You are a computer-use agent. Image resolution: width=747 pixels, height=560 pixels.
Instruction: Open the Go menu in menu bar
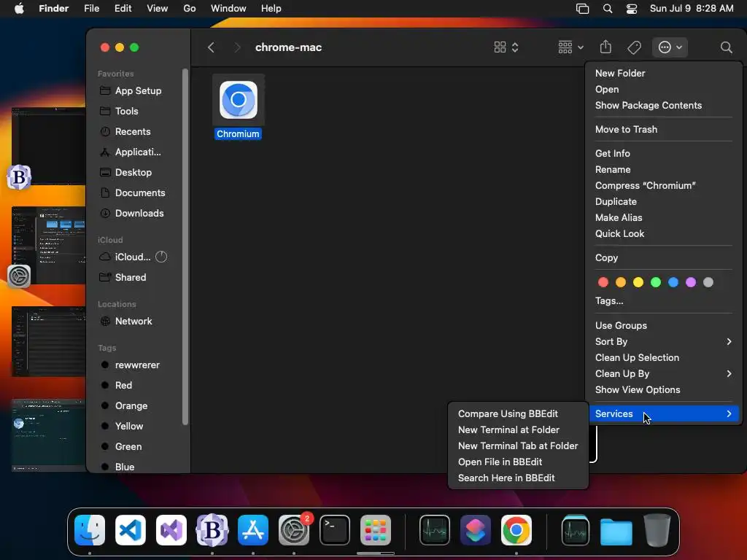189,9
